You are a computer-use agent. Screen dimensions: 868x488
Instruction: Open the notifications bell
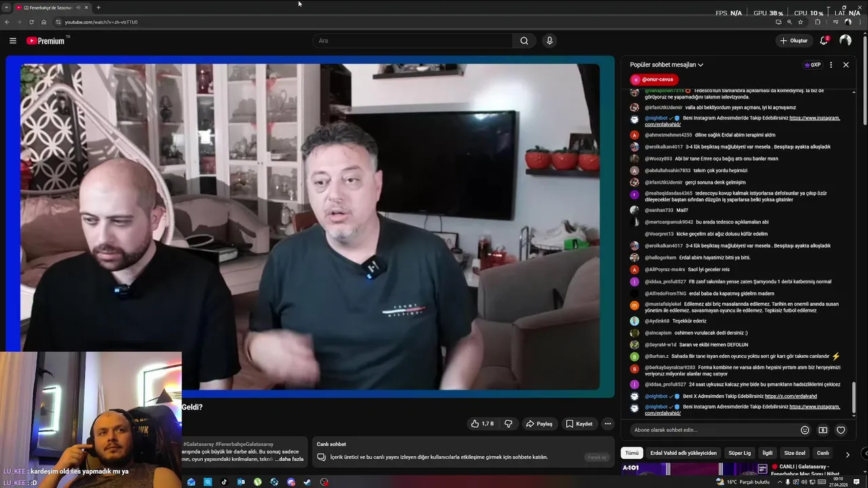pyautogui.click(x=824, y=41)
